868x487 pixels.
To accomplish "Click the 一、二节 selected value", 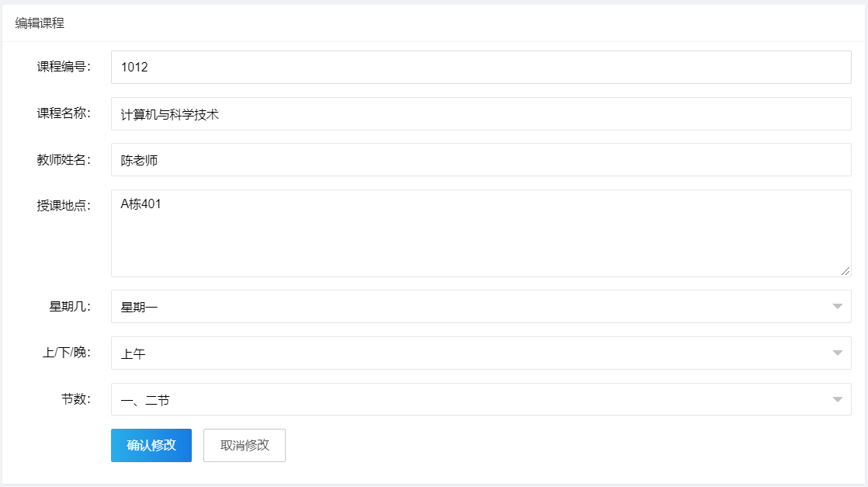I will pos(145,400).
